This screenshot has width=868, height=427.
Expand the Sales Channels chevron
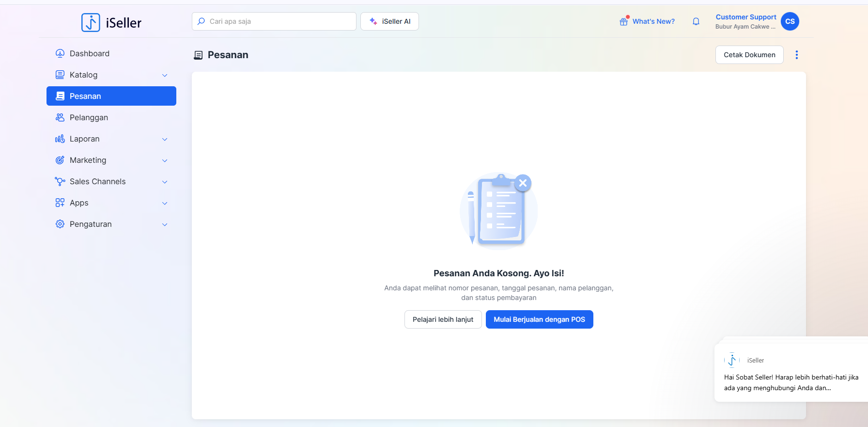pos(165,182)
